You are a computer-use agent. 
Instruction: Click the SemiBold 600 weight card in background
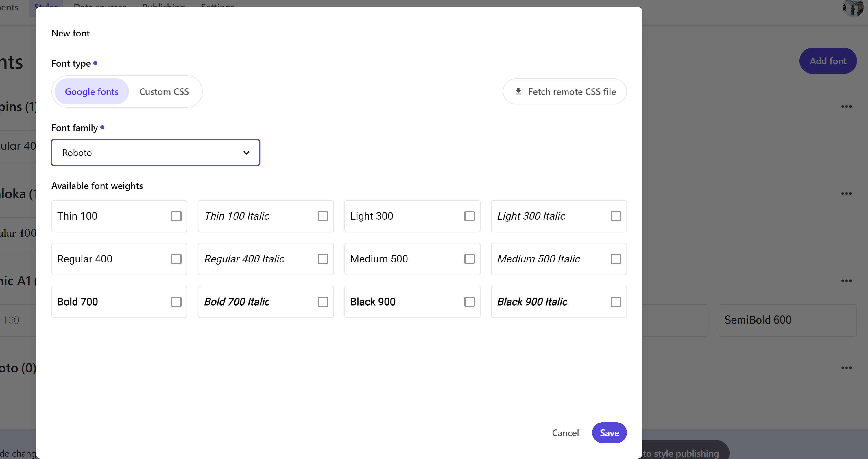point(787,320)
